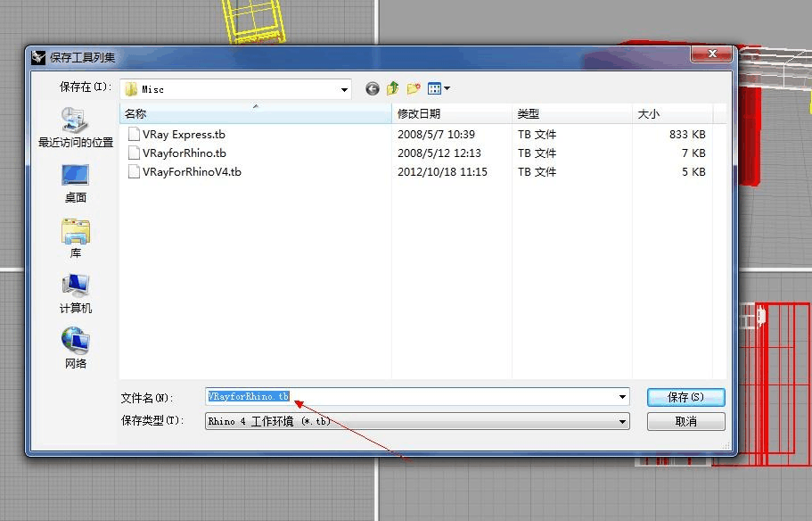Viewport: 812px width, 521px height.
Task: Go up one folder level
Action: coord(393,88)
